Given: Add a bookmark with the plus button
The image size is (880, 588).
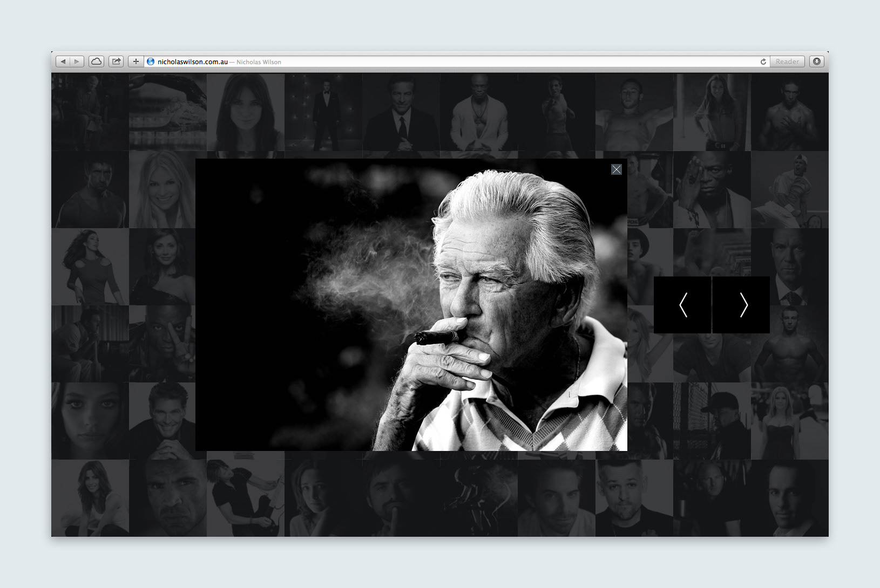Looking at the screenshot, I should (x=136, y=61).
